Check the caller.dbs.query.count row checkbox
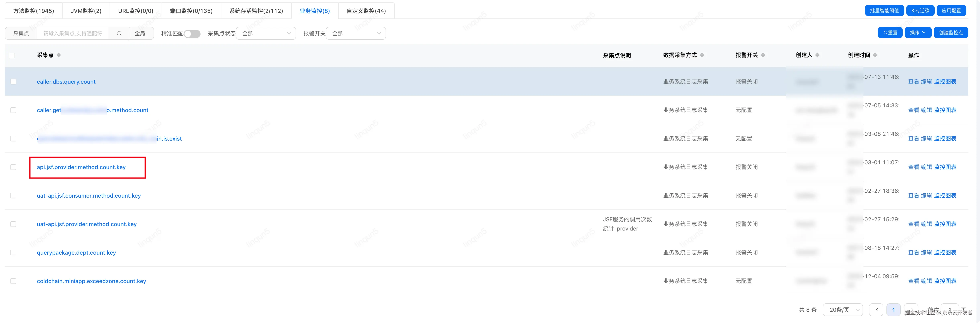 (x=13, y=82)
